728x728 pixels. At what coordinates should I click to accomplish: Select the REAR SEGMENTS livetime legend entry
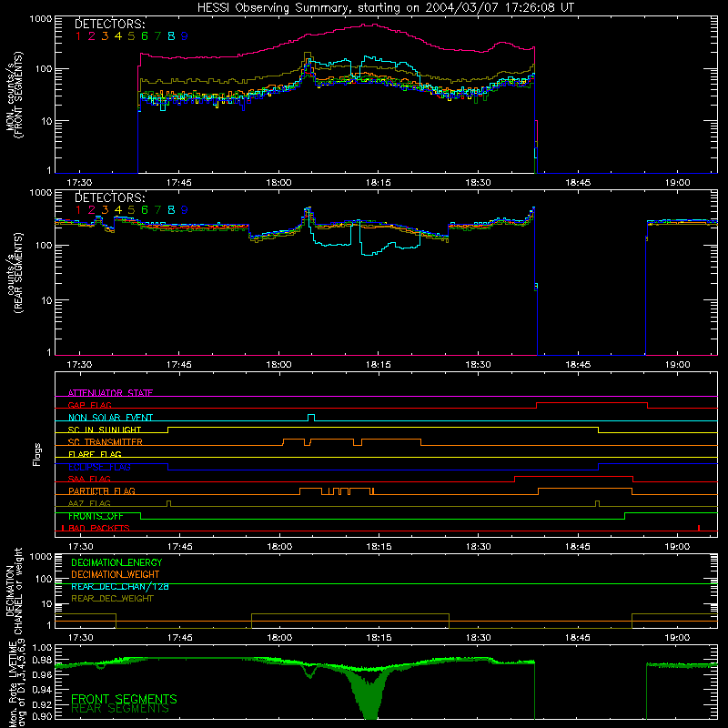120,709
